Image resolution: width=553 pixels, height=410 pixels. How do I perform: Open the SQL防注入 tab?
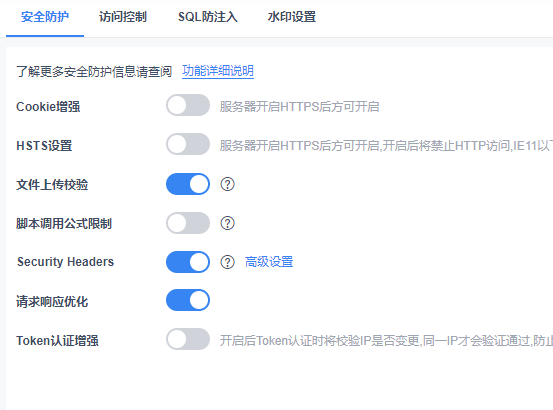208,17
